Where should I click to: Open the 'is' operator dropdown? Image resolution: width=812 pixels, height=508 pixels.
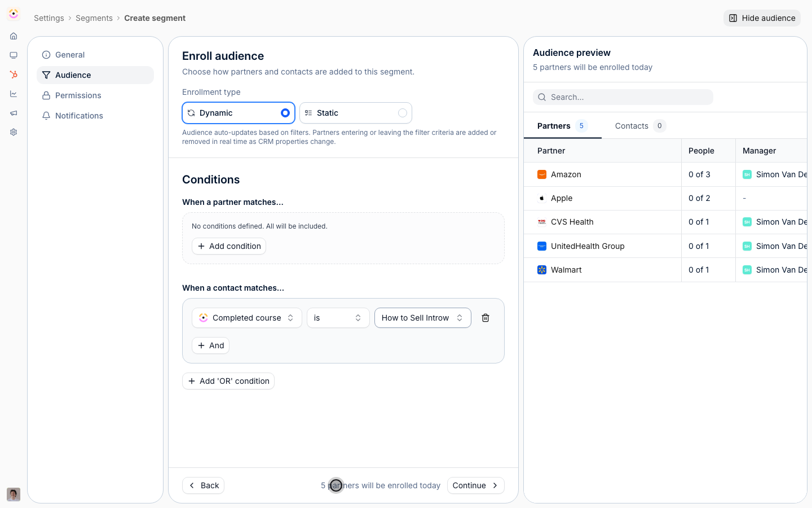click(338, 318)
